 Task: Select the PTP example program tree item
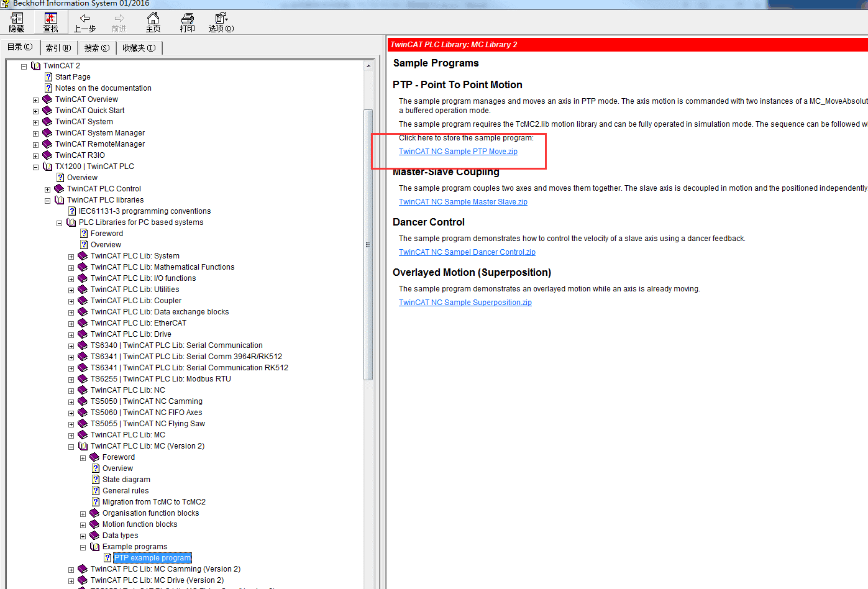[152, 557]
